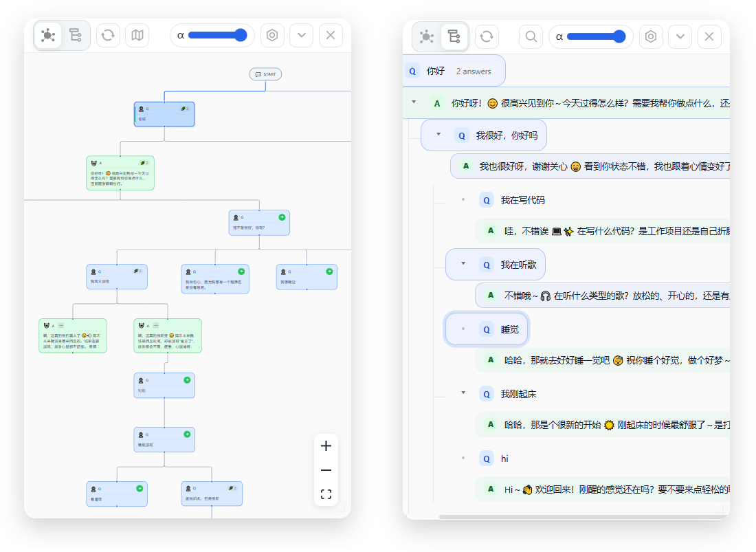Click Q badge beside 我在听歌
The width and height of the screenshot is (756, 552).
click(x=487, y=265)
